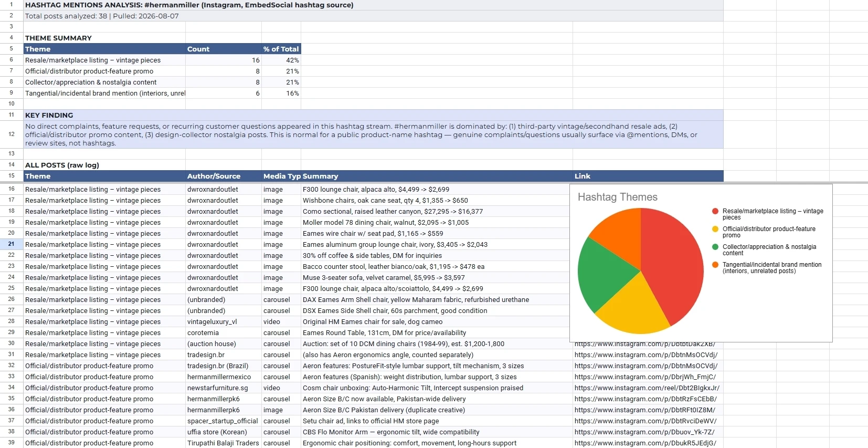Click the count value 6
The image size is (868, 448).
pos(224,93)
